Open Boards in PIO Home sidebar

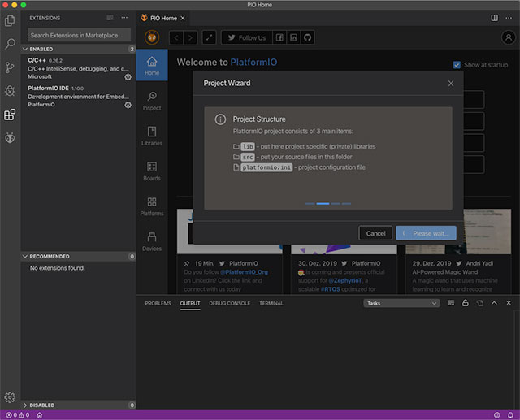pos(152,171)
